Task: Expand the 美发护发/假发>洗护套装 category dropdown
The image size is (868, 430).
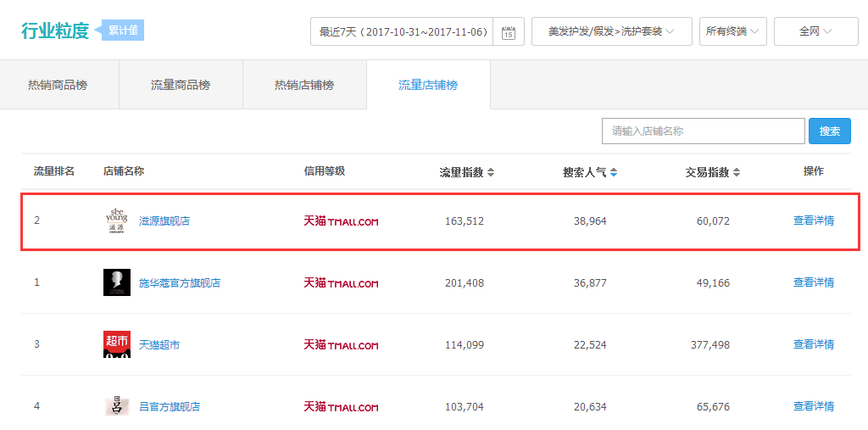Action: [612, 31]
